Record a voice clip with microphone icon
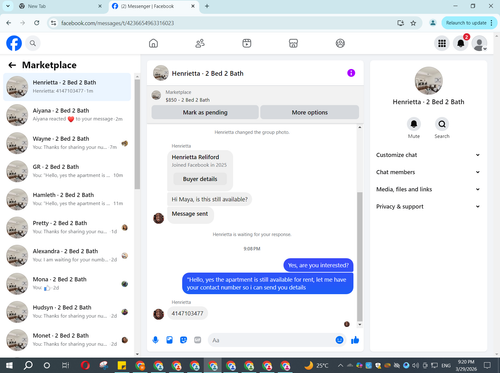500x373 pixels. coord(155,340)
